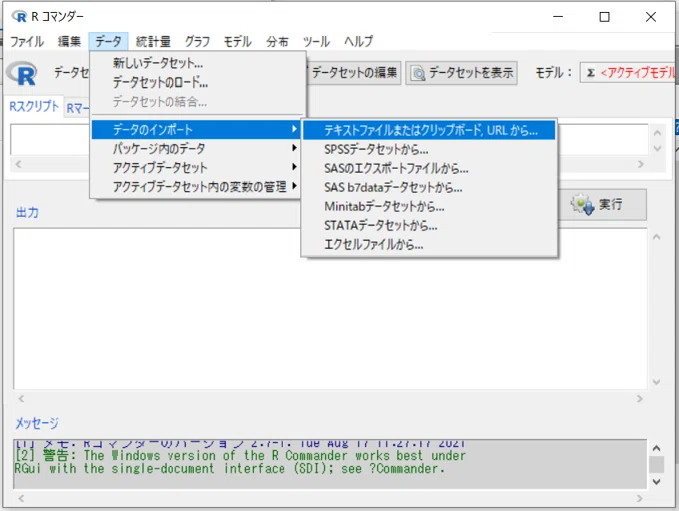Click データセットの編集 button

(354, 72)
